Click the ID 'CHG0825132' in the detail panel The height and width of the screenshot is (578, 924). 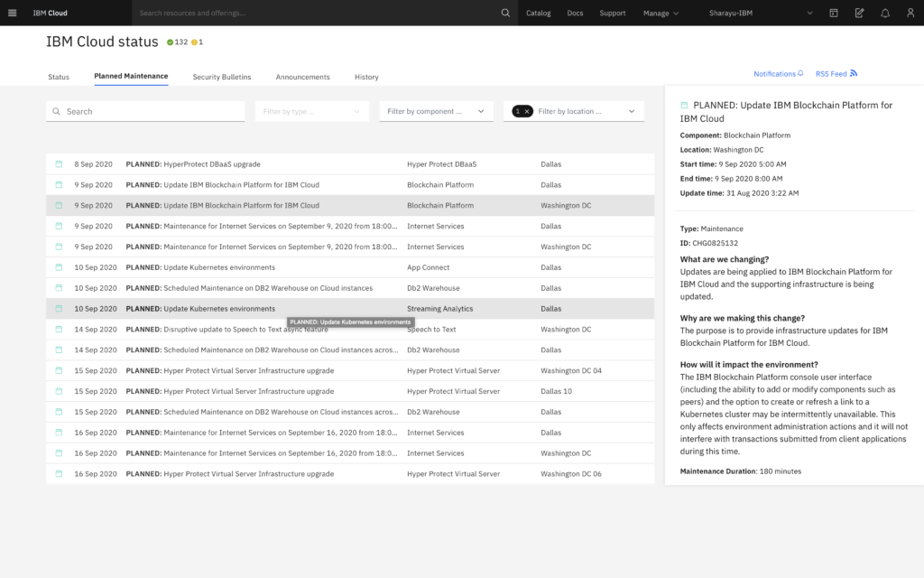[715, 243]
